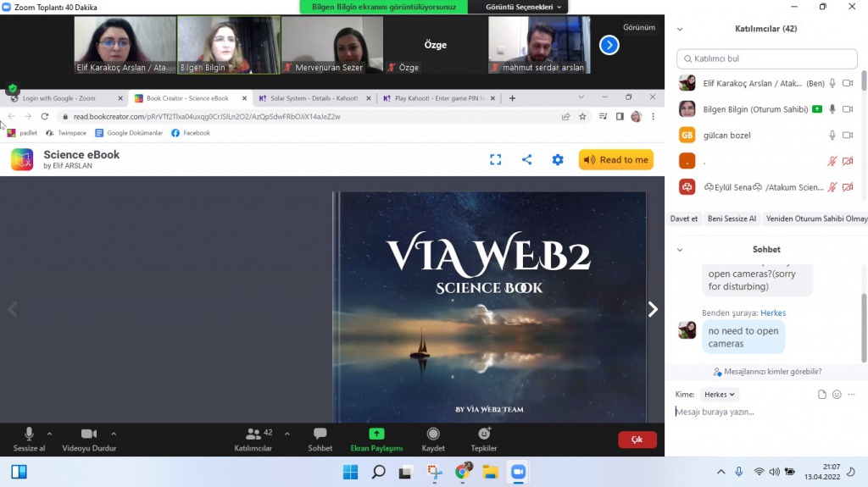The height and width of the screenshot is (487, 868).
Task: Click Read to me button
Action: (616, 159)
